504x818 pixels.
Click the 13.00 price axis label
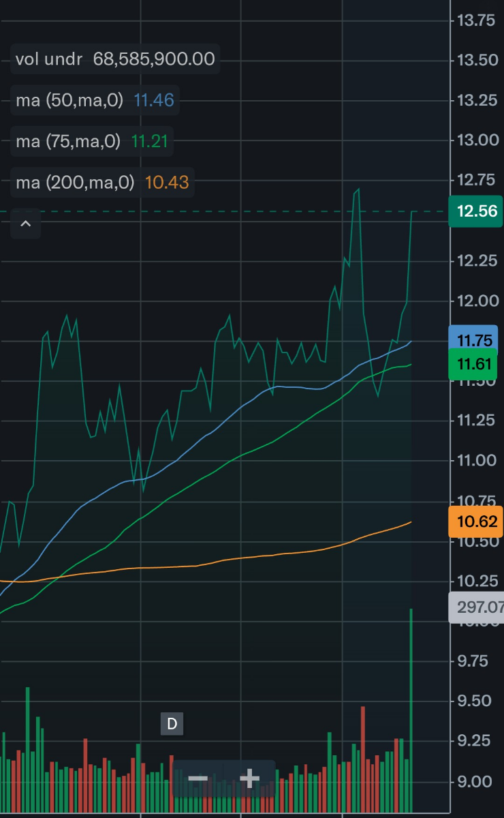point(475,140)
